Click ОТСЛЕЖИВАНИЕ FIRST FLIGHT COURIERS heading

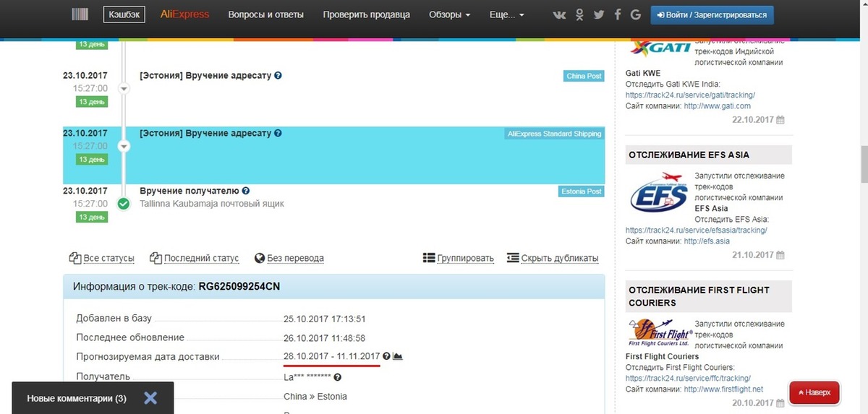point(699,296)
